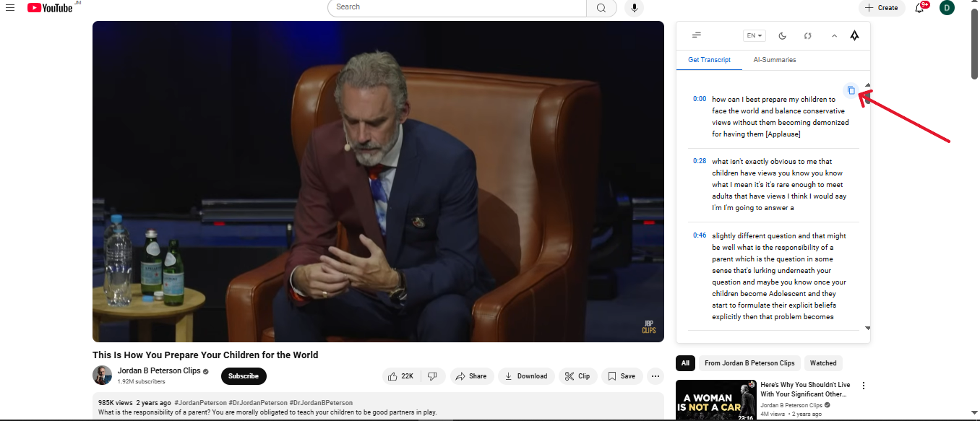This screenshot has width=980, height=421.
Task: Open 'Here's Why You Shouldn't Live With' title
Action: [x=805, y=389]
